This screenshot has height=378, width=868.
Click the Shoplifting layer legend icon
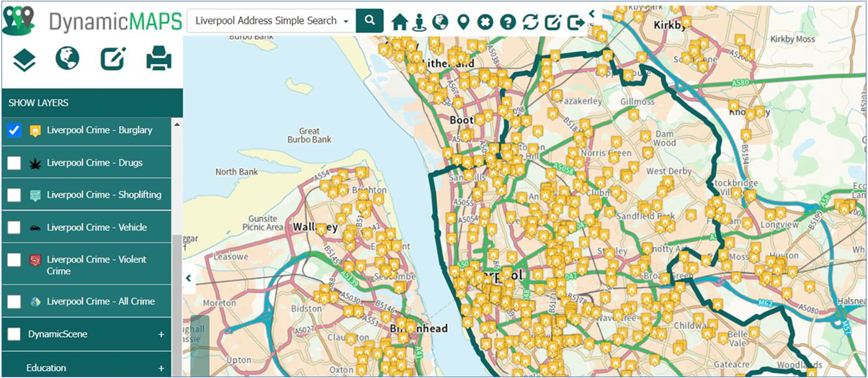(x=35, y=195)
